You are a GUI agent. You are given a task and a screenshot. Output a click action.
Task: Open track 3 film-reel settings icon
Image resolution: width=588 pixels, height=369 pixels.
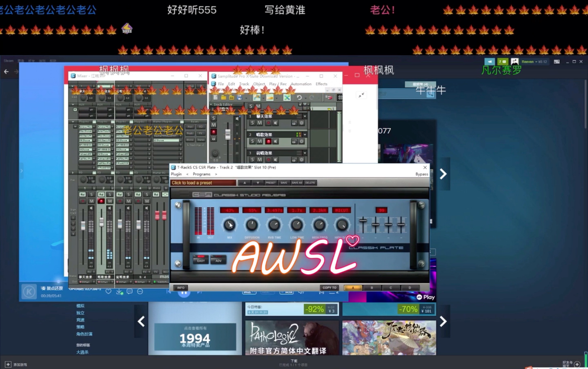[x=301, y=160]
